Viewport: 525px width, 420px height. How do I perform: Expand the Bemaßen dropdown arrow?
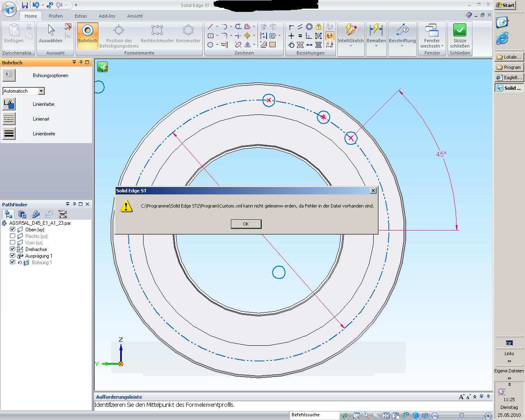pyautogui.click(x=376, y=46)
